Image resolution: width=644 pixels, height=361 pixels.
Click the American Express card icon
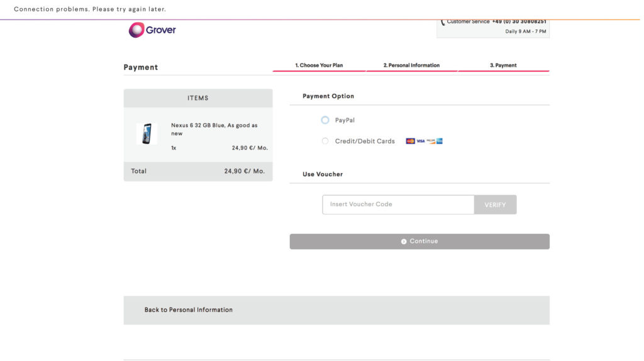coord(440,141)
